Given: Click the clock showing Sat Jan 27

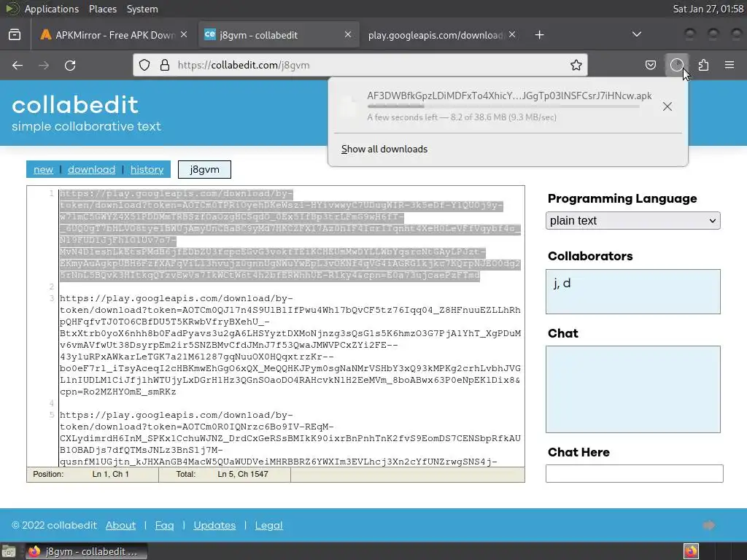Looking at the screenshot, I should (708, 9).
